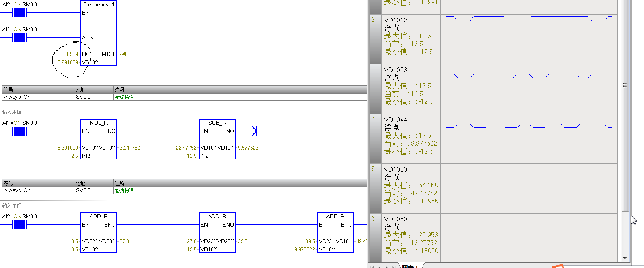Image resolution: width=644 pixels, height=268 pixels.
Task: Select the SUB_R instruction box
Action: (x=217, y=139)
